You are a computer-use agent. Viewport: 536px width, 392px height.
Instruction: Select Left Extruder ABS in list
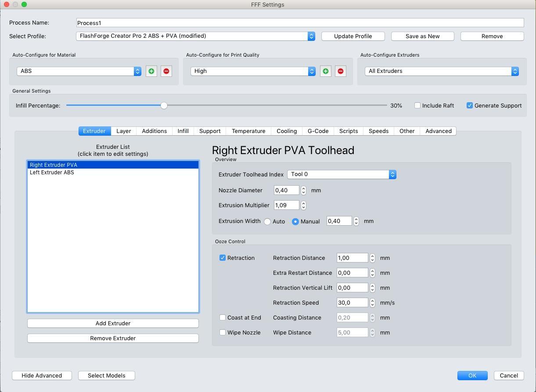click(x=52, y=173)
